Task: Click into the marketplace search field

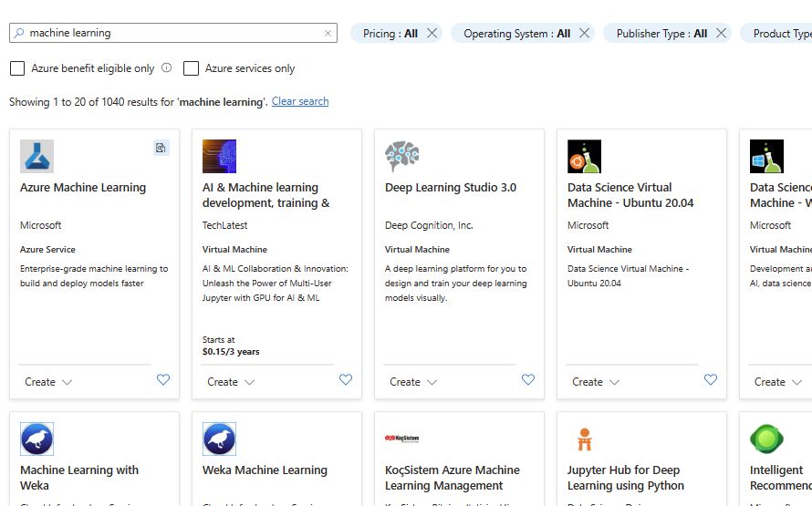Action: point(173,33)
